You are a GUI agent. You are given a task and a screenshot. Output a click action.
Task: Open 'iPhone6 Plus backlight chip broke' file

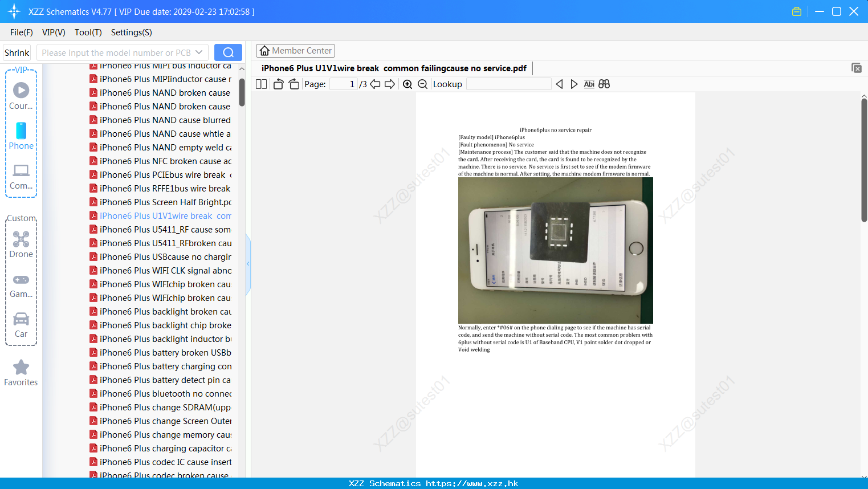pyautogui.click(x=161, y=325)
